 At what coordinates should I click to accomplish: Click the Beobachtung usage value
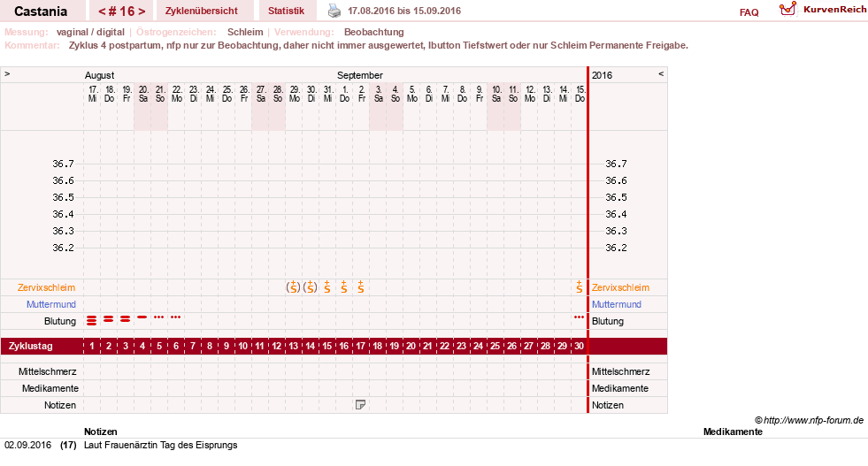pyautogui.click(x=373, y=32)
